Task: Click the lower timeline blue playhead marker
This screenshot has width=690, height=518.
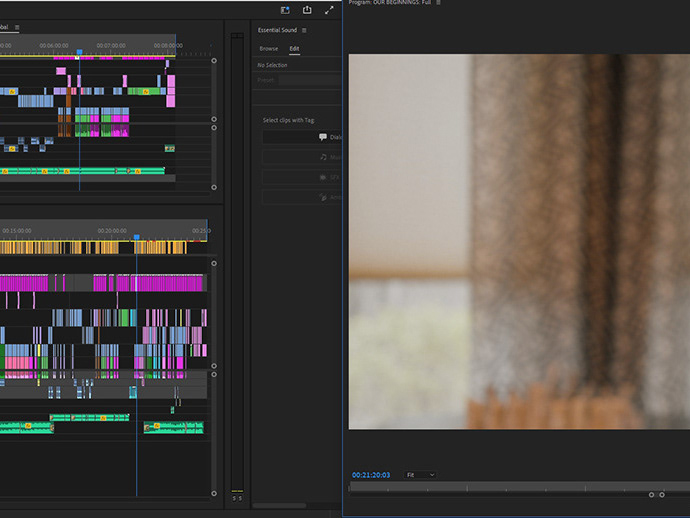Action: 136,237
